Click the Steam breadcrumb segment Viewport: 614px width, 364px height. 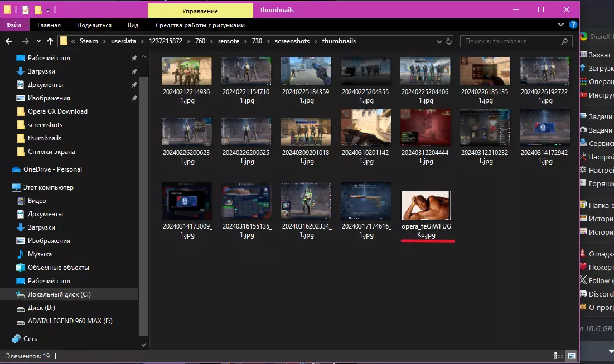tap(89, 41)
